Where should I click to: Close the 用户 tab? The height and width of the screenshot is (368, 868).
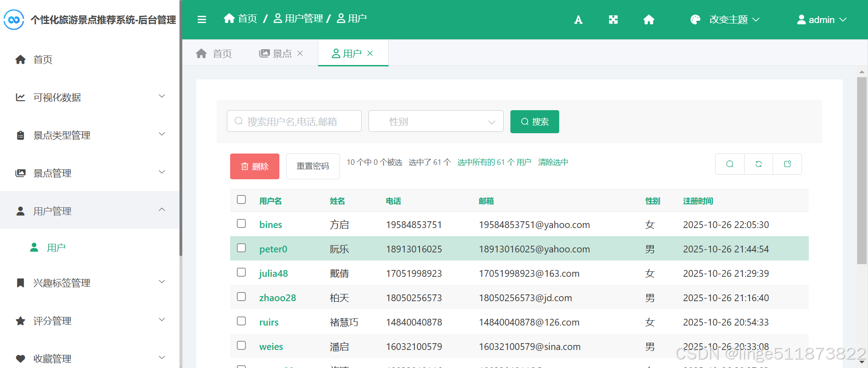(370, 53)
